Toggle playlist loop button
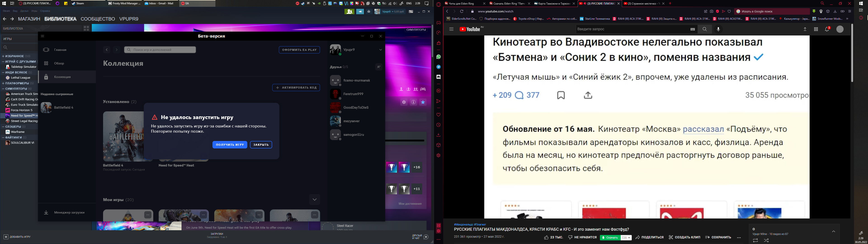This screenshot has height=244, width=868. [755, 241]
